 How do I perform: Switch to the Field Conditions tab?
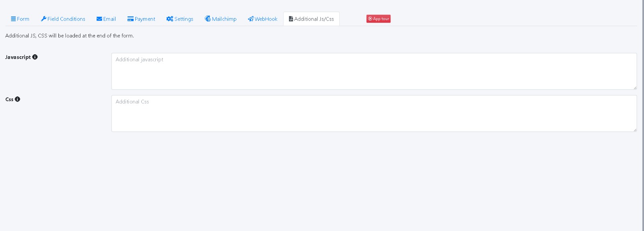point(66,19)
